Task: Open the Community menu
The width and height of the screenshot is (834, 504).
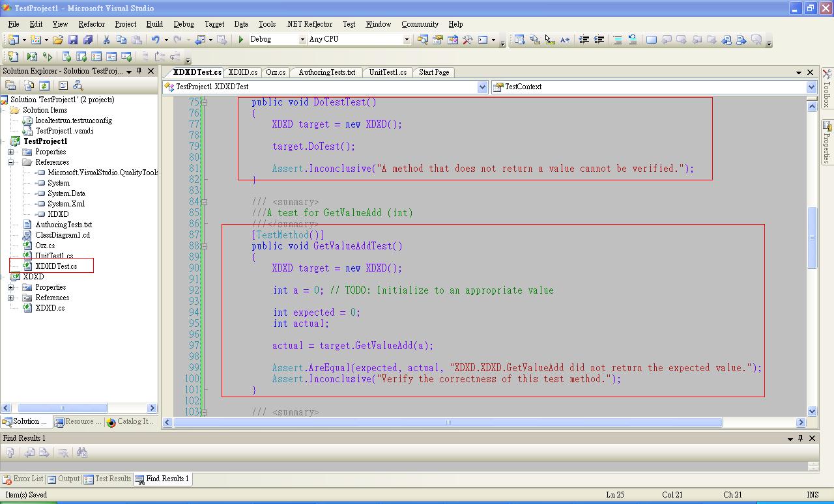Action: pos(420,24)
